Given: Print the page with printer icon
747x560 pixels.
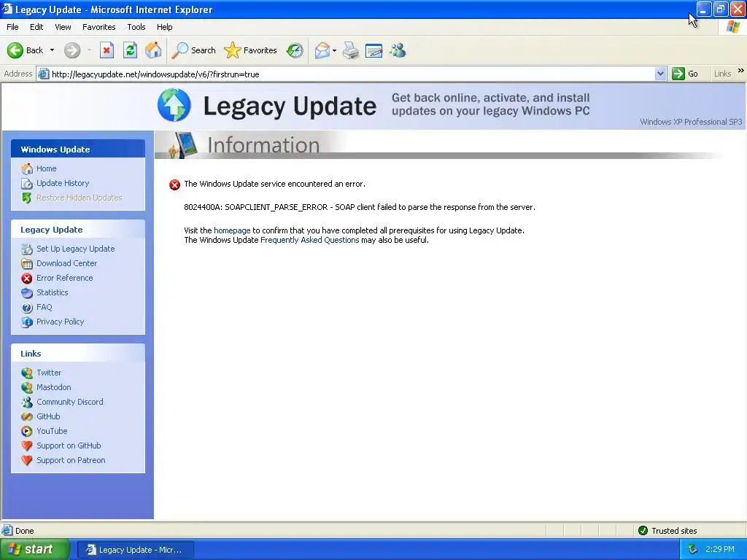Looking at the screenshot, I should [x=351, y=50].
